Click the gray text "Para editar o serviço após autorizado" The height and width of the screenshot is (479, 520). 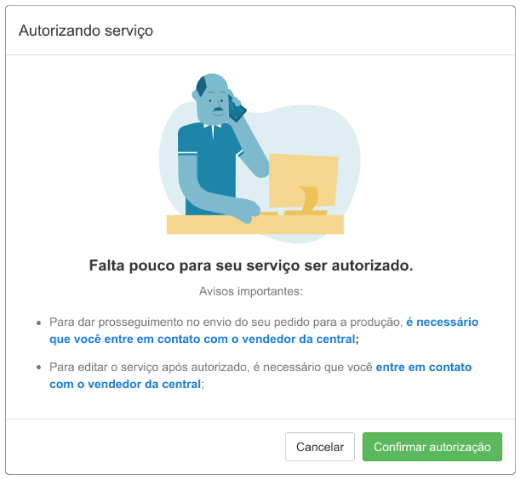coord(149,367)
